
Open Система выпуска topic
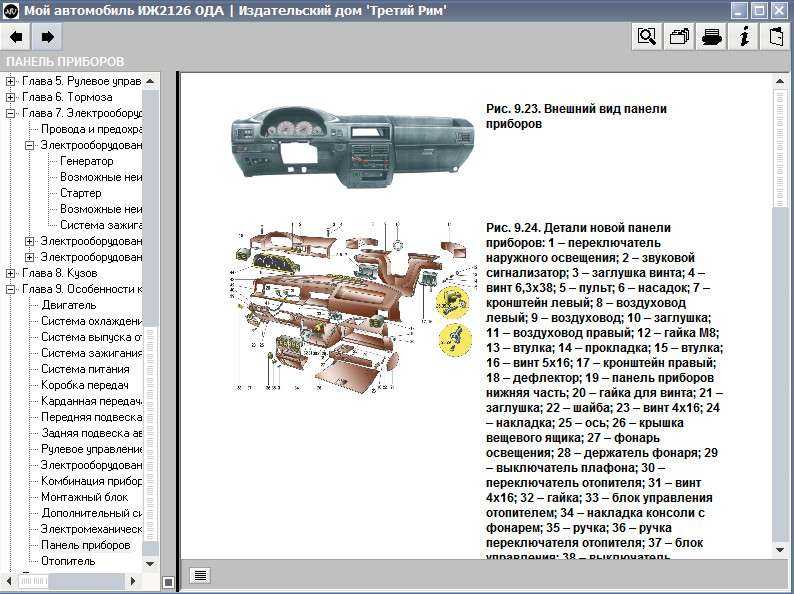91,337
